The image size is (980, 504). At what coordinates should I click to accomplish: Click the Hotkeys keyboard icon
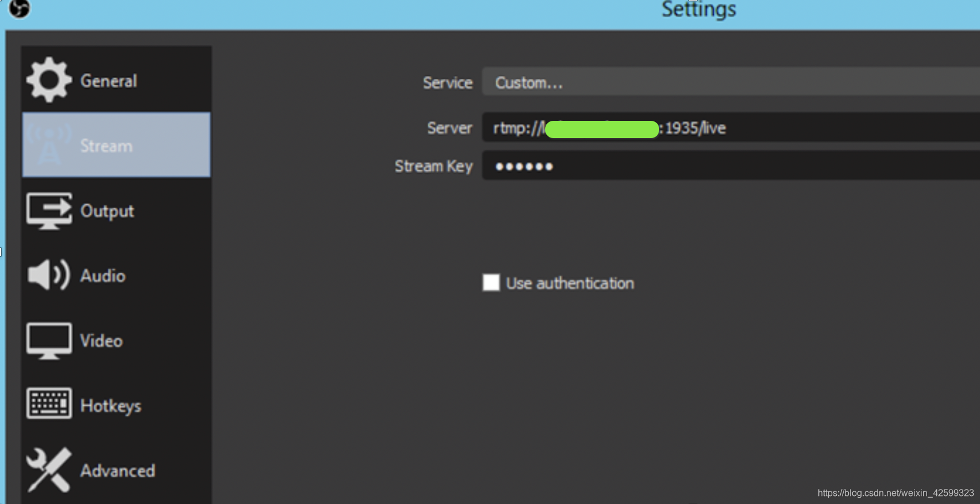click(x=49, y=403)
